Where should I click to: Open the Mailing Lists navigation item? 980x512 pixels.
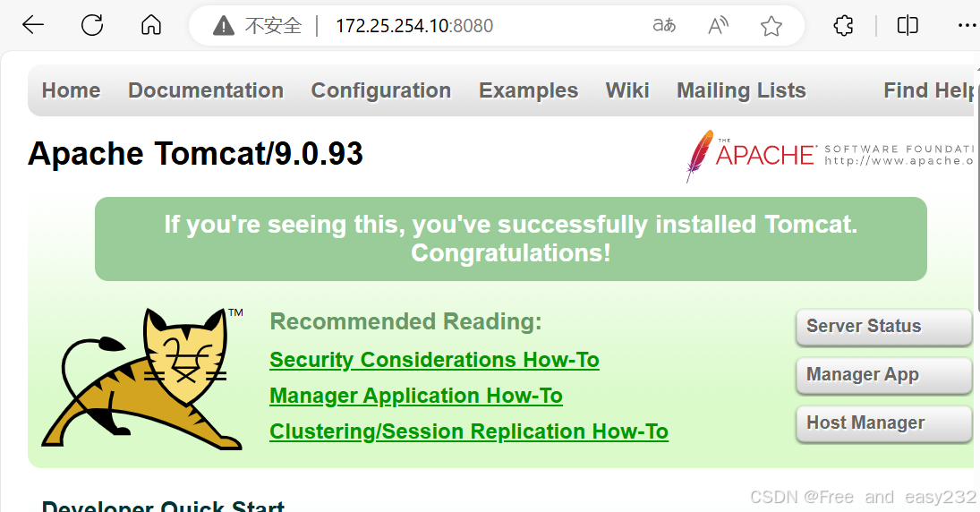[741, 90]
